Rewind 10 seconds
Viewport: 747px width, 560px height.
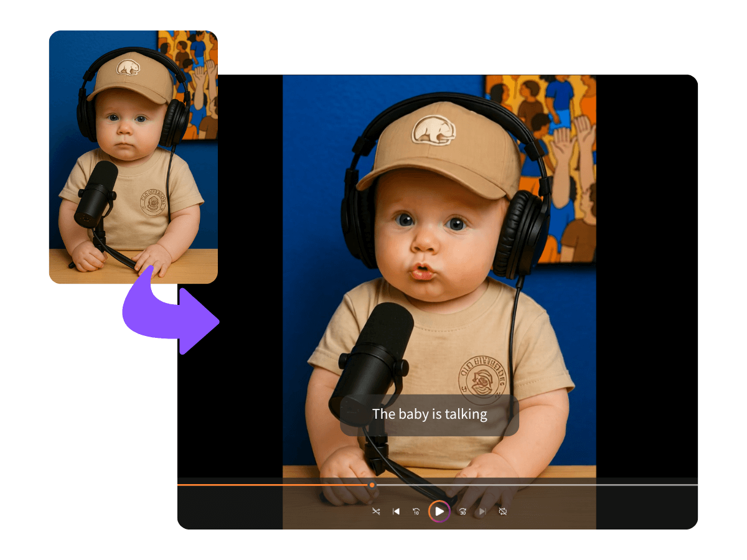(416, 511)
